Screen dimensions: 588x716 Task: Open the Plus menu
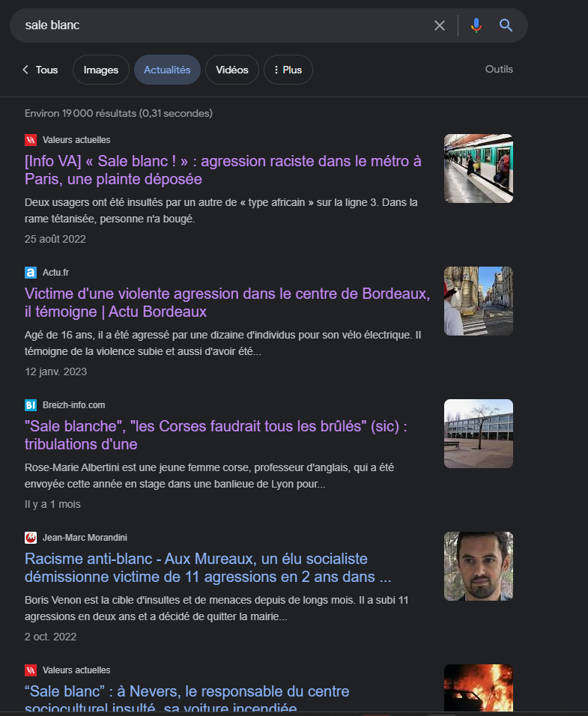288,70
